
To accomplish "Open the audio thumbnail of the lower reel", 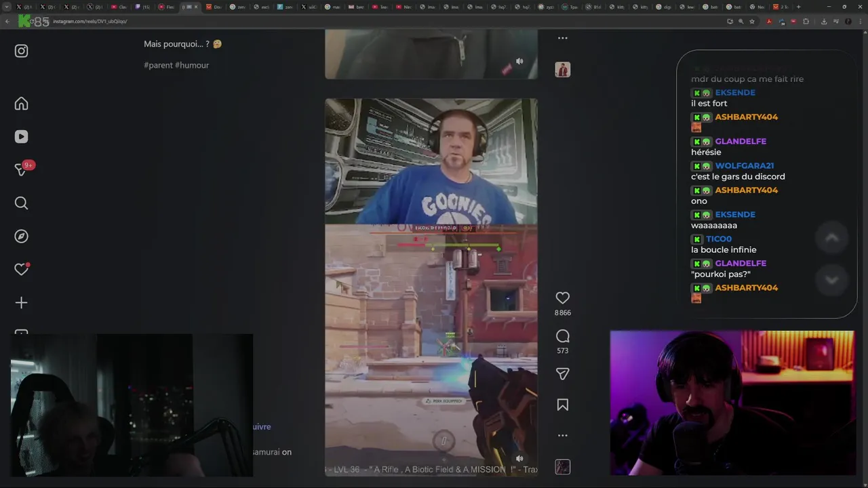I will 562,467.
